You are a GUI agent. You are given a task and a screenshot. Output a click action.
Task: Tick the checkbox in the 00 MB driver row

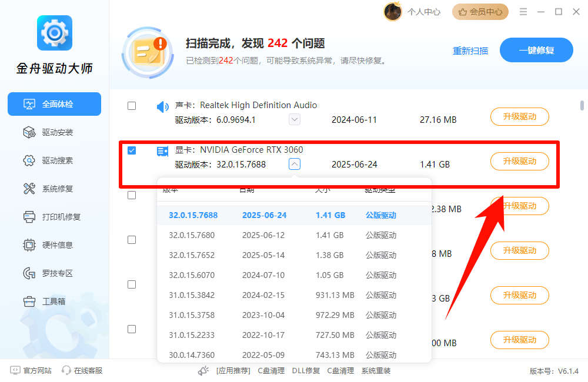click(132, 329)
